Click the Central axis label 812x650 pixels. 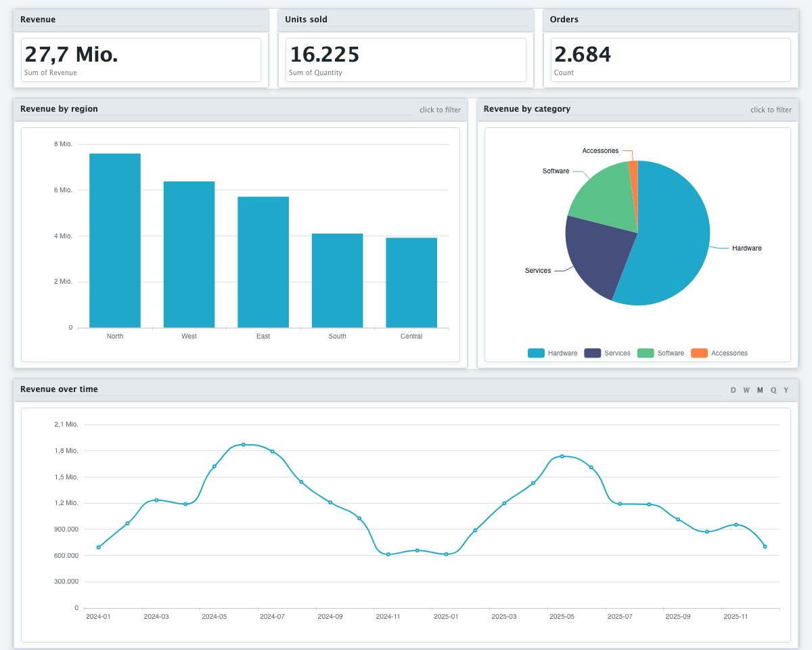click(x=411, y=337)
